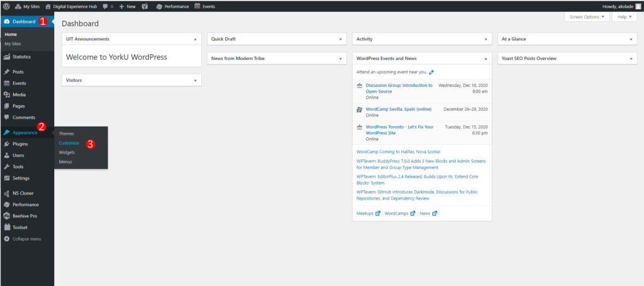Click the edit location pencil icon

point(431,72)
